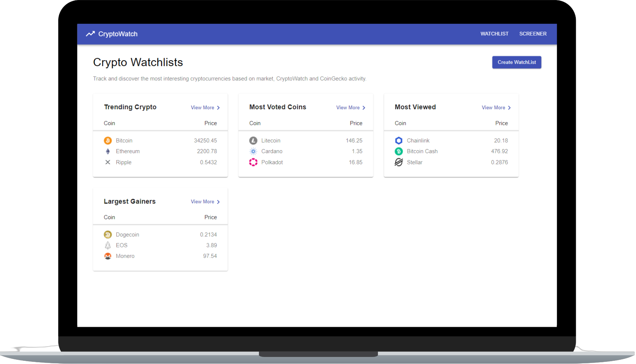
Task: Click the Dogecoin price 0.2134
Action: [209, 235]
